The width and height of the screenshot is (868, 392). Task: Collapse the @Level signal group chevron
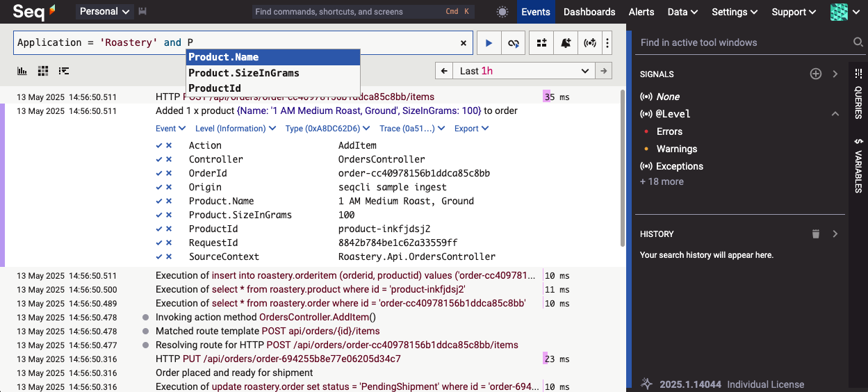(835, 114)
